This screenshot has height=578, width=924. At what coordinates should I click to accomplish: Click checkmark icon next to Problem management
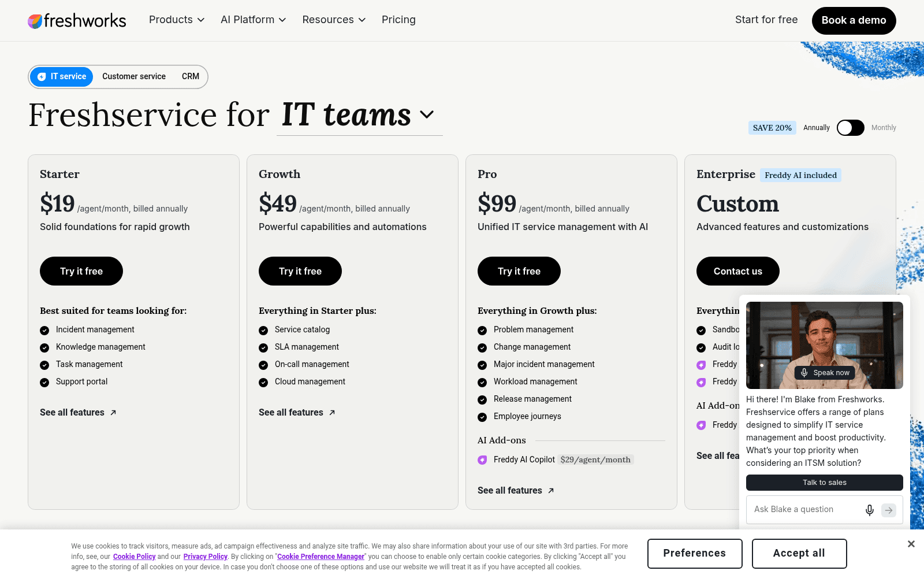coord(482,331)
